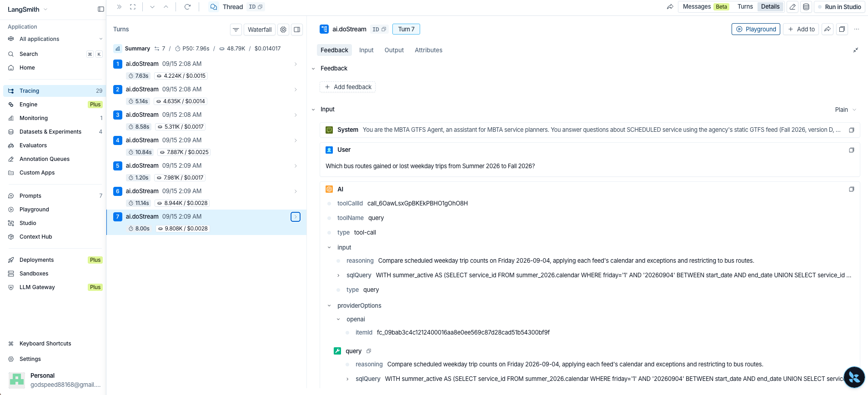
Task: Expand the sqlQuery field under input
Action: click(338, 275)
